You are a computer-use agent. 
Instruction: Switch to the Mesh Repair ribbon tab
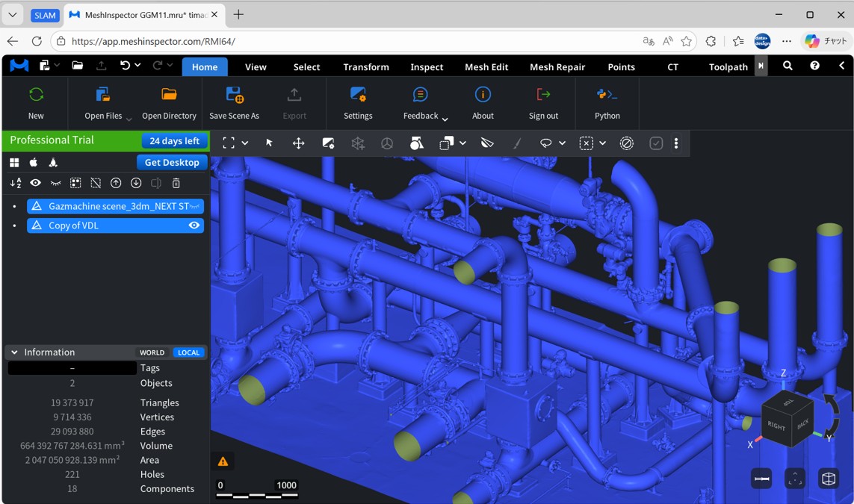557,66
